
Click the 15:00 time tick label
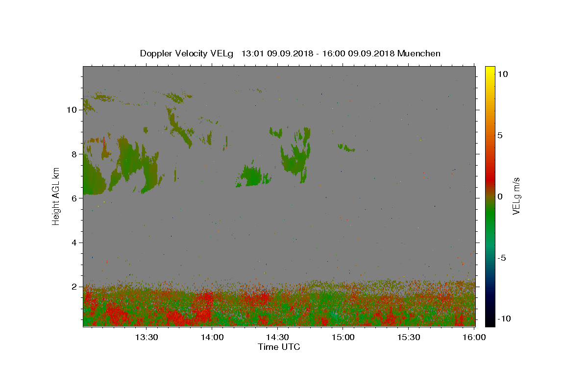click(343, 337)
